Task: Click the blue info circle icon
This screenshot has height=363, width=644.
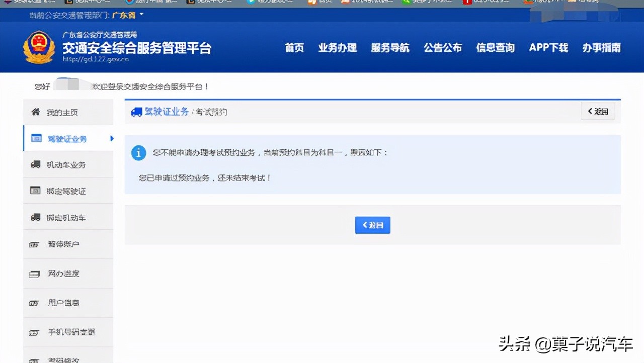Action: [x=138, y=153]
